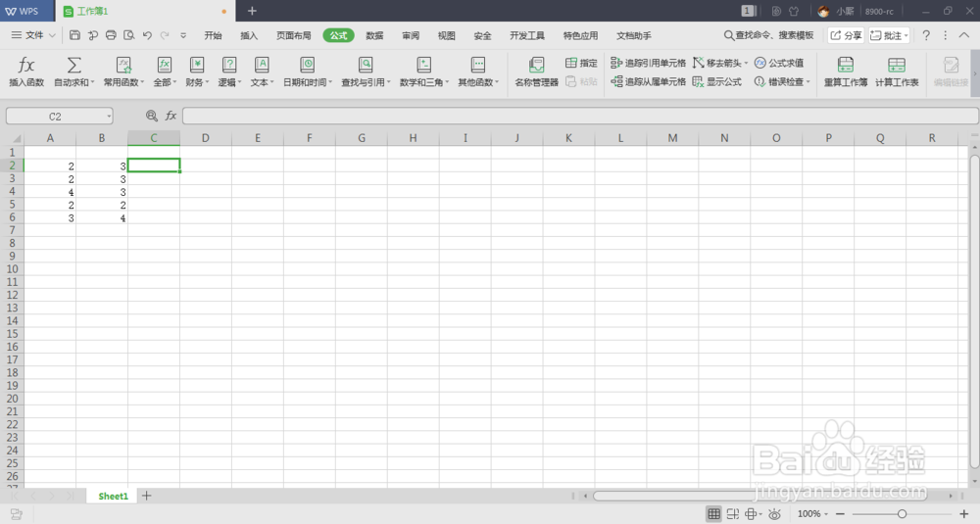Expand the 批注 comment dropdown arrow
This screenshot has height=524, width=980.
[x=906, y=35]
